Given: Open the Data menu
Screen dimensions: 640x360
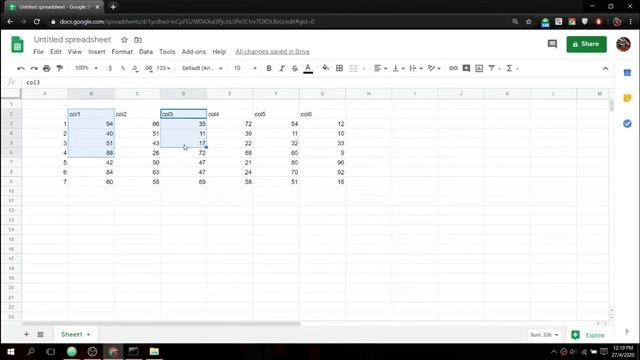Looking at the screenshot, I should [146, 52].
